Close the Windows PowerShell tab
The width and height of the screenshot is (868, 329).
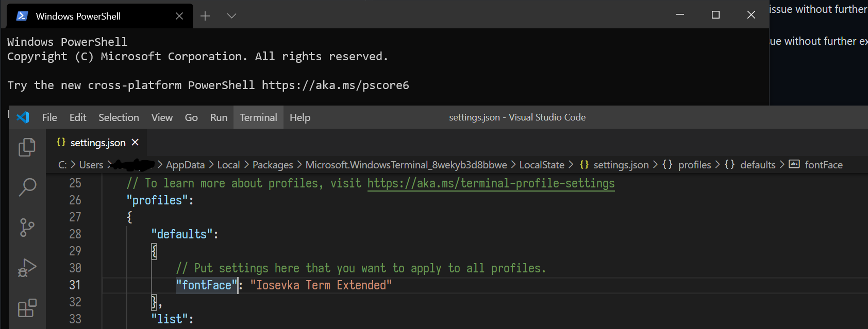click(179, 16)
